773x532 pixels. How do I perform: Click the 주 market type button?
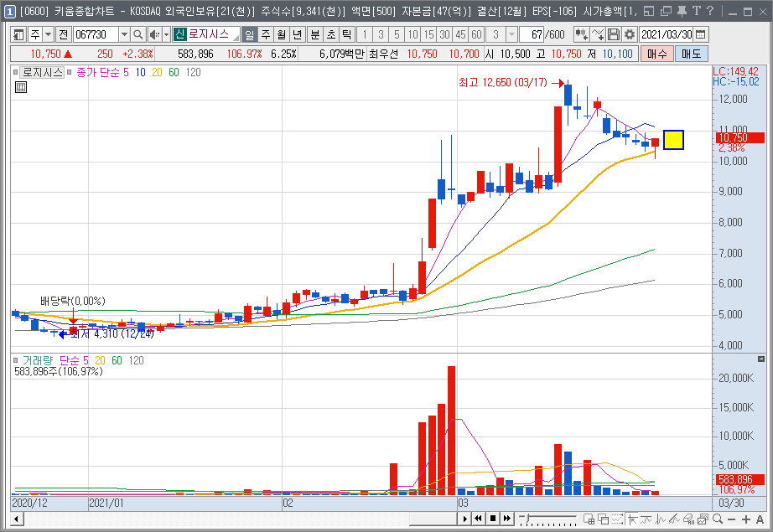click(35, 34)
